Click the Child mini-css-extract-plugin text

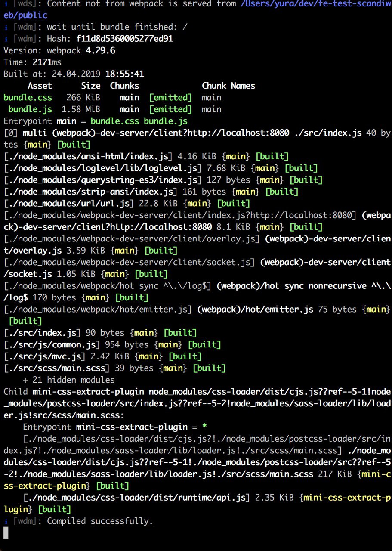point(74,392)
